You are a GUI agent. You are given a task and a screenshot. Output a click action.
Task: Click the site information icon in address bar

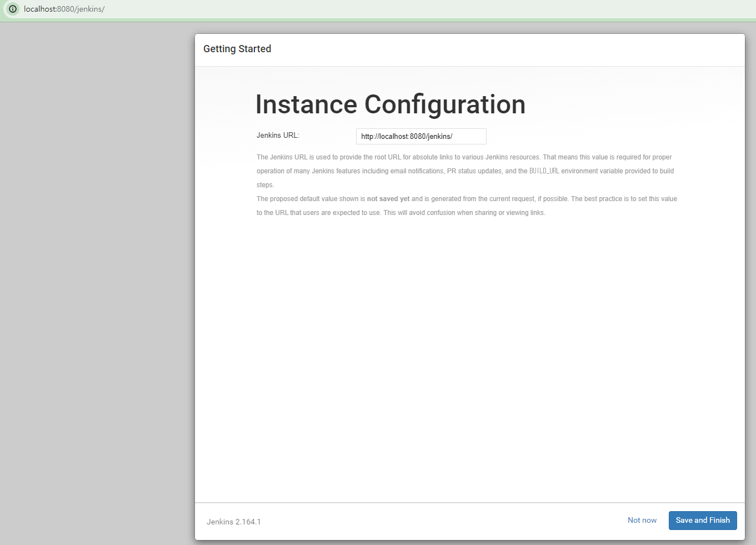pos(12,9)
